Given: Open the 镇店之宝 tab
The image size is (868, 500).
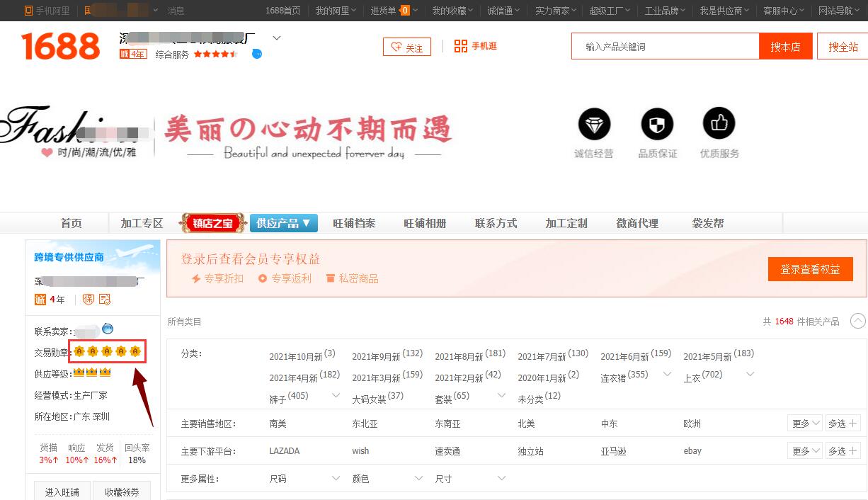Looking at the screenshot, I should [x=213, y=223].
